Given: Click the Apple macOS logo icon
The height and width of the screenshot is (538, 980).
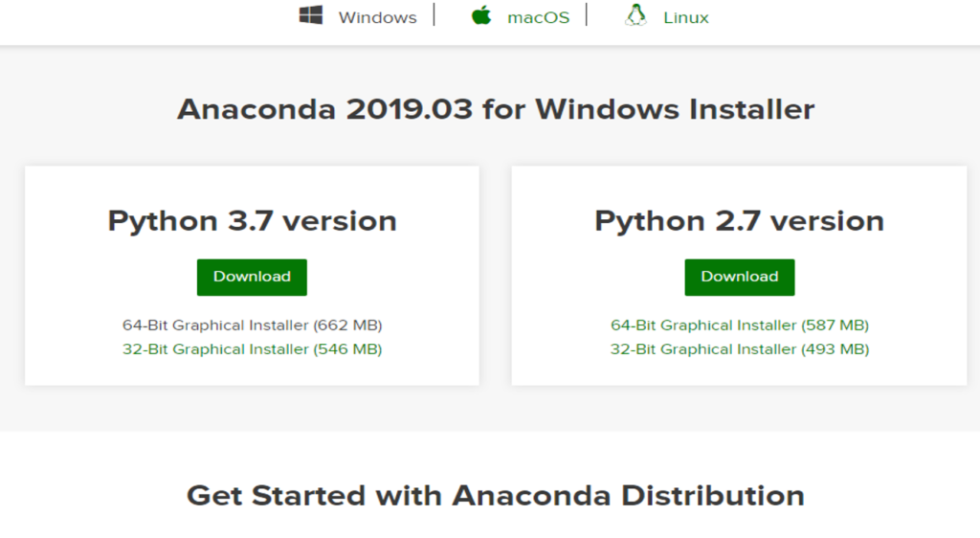Looking at the screenshot, I should click(481, 15).
